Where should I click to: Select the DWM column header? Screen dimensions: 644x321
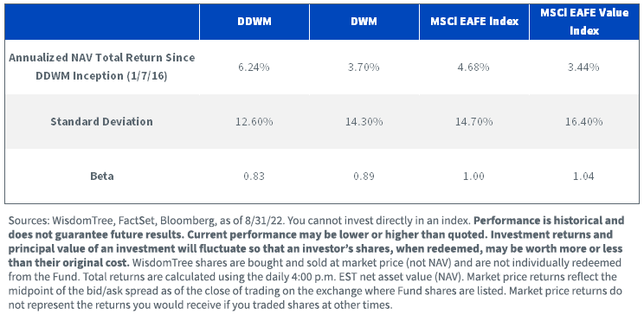[364, 22]
